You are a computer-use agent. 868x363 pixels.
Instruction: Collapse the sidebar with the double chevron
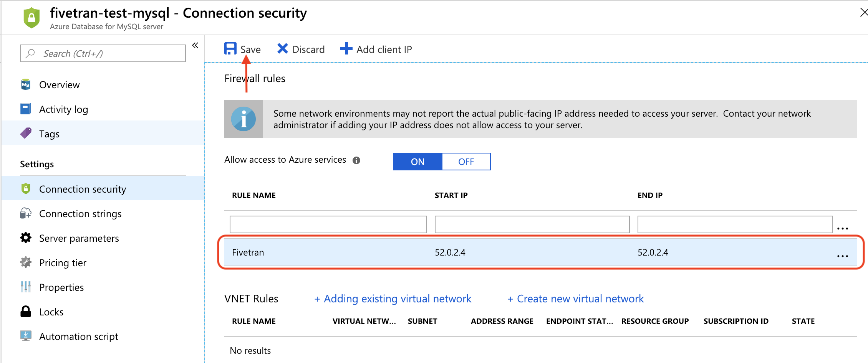tap(195, 45)
